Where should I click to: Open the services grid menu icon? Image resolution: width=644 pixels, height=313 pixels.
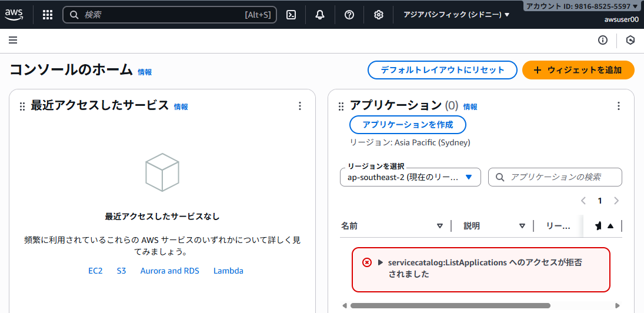(48, 15)
